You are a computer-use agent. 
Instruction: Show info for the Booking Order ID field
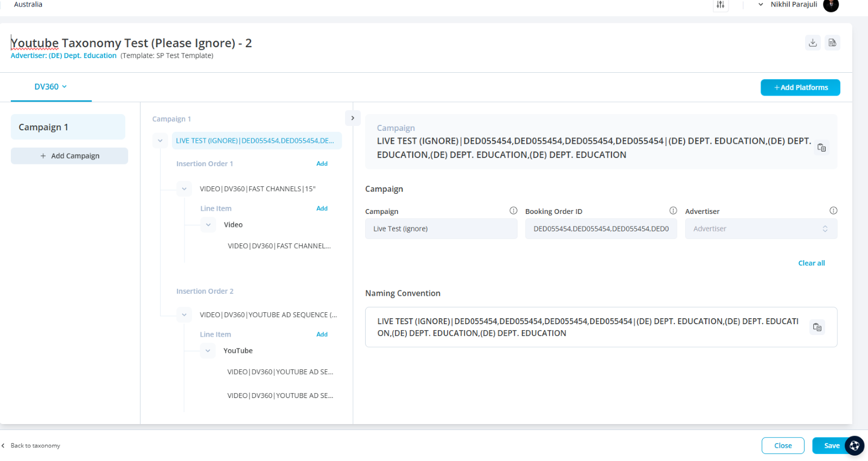point(673,211)
